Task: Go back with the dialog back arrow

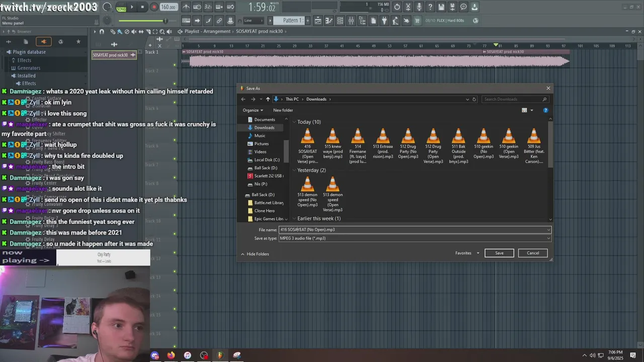Action: (244, 99)
